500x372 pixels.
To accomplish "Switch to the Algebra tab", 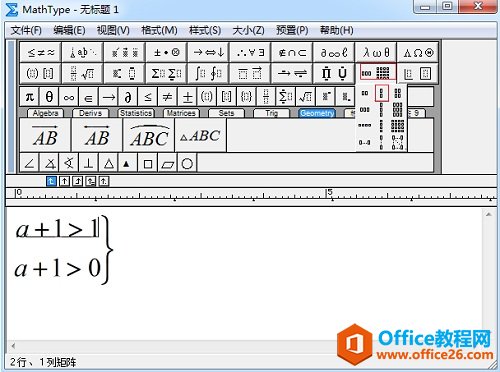I will pos(46,113).
